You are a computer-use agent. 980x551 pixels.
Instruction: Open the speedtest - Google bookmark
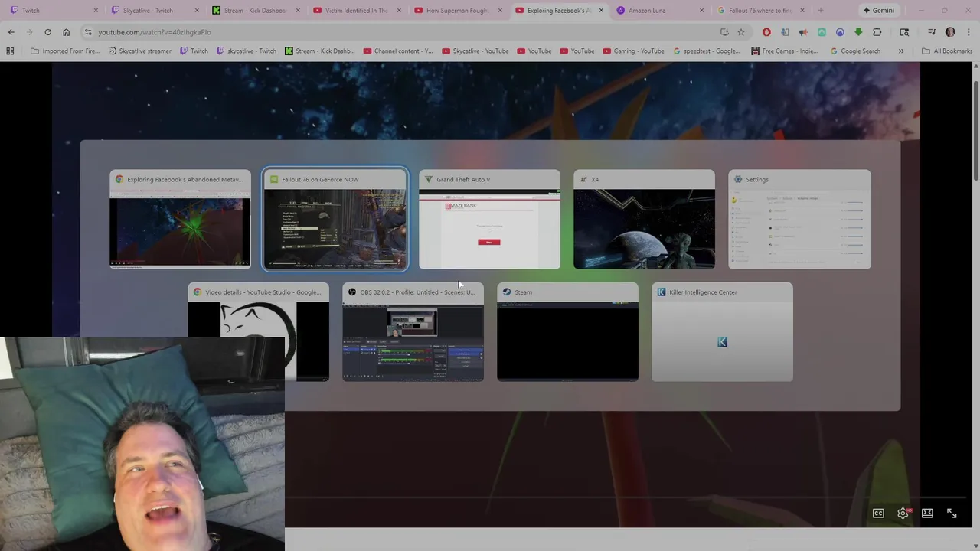click(706, 51)
